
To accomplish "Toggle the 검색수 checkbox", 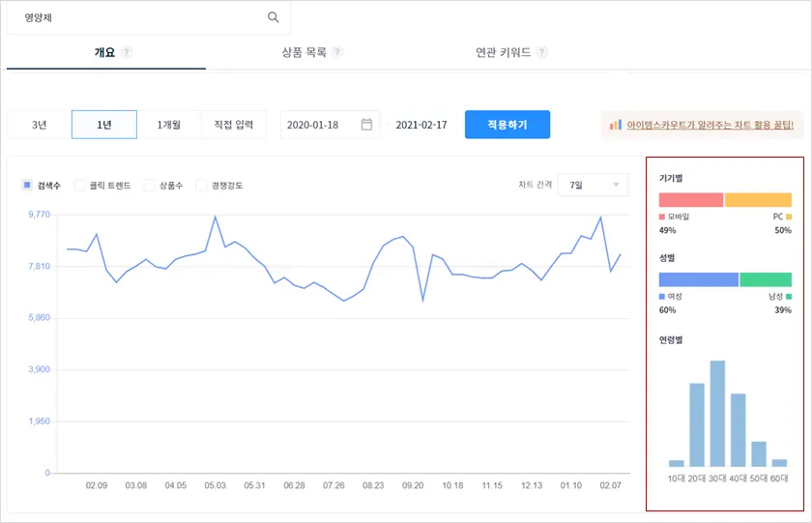I will pyautogui.click(x=27, y=185).
